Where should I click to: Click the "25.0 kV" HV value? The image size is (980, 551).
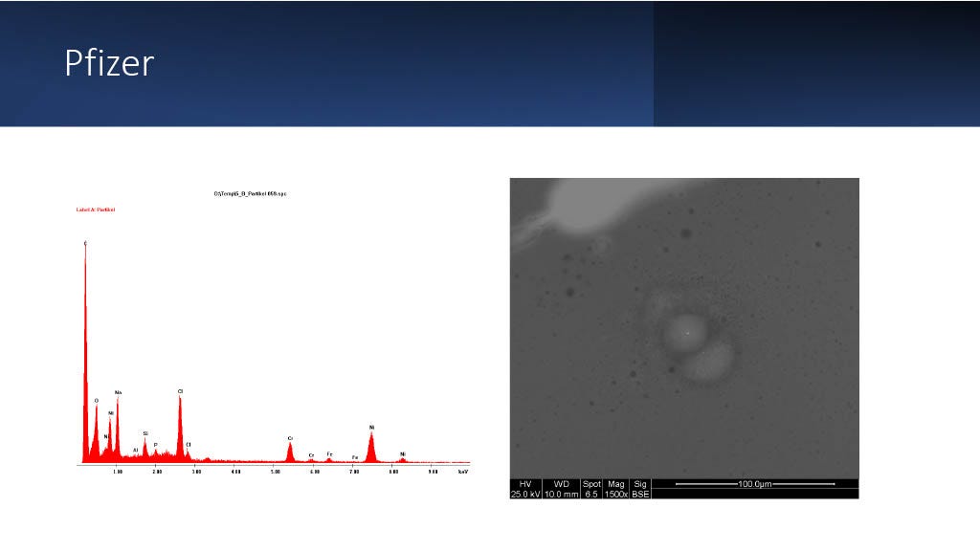click(x=525, y=495)
